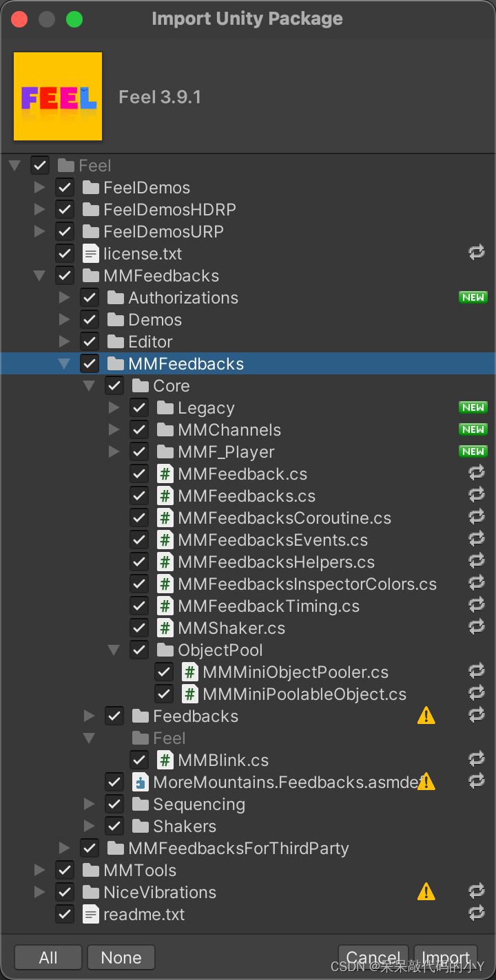
Task: Collapse the Core folder arrow
Action: point(89,386)
